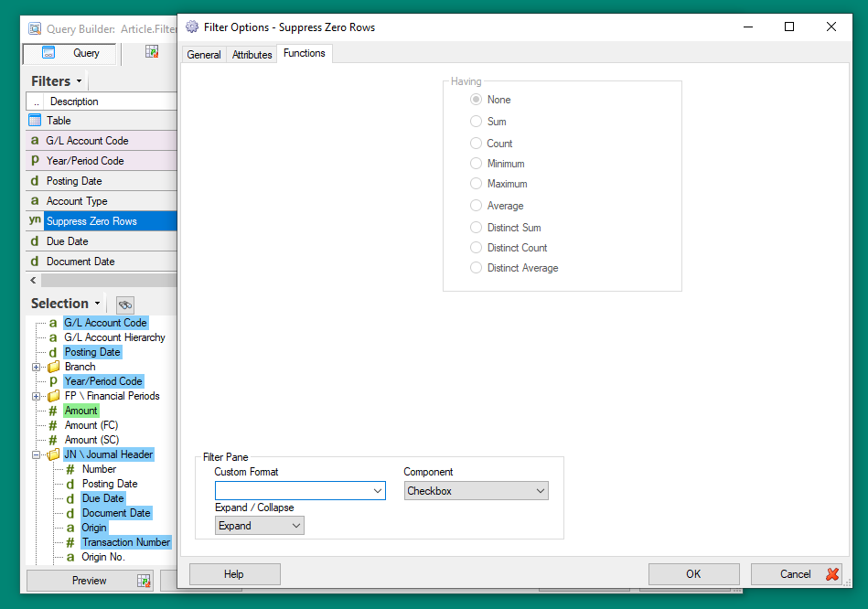Select the G/L Account Code tree item

pos(105,323)
